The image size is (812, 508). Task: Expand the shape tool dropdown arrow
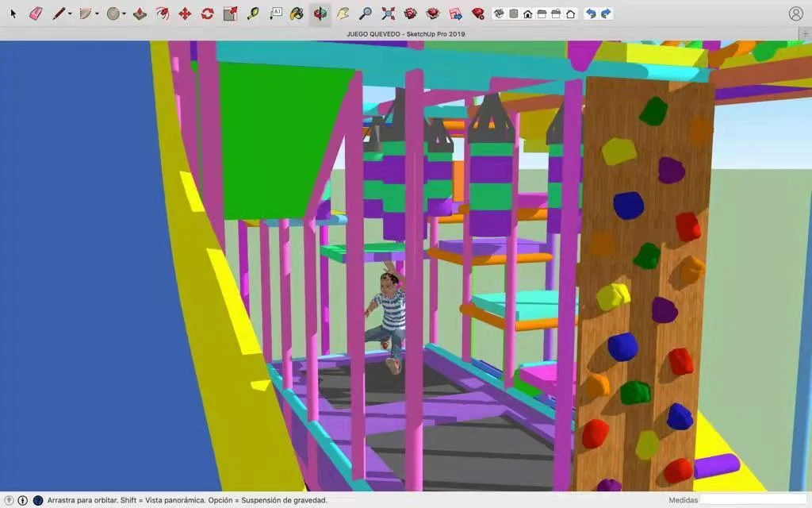tap(124, 14)
